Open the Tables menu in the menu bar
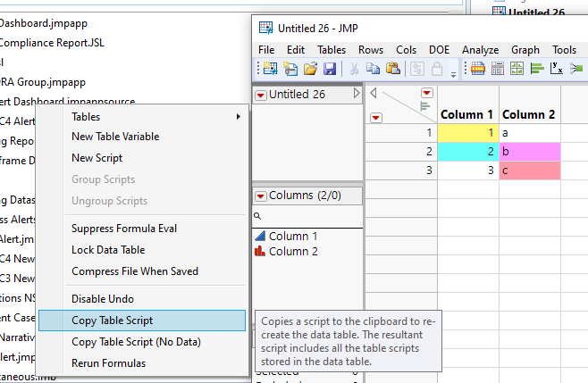 (x=332, y=50)
